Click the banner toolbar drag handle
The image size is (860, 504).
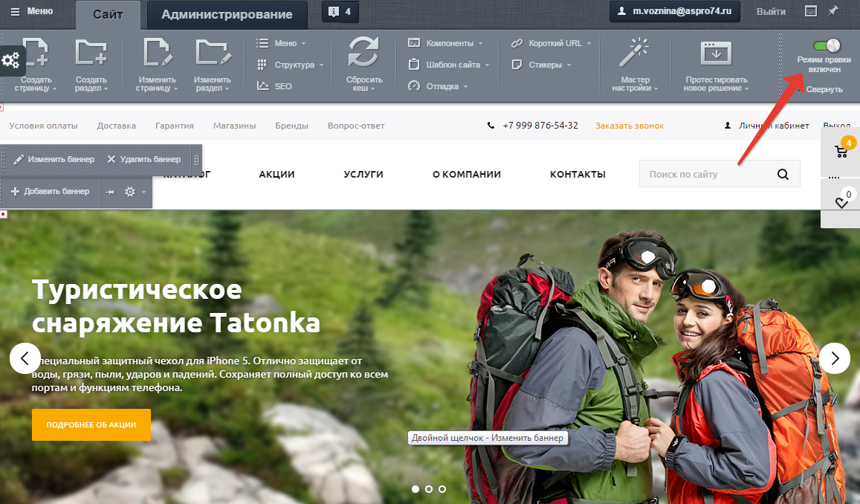(196, 160)
